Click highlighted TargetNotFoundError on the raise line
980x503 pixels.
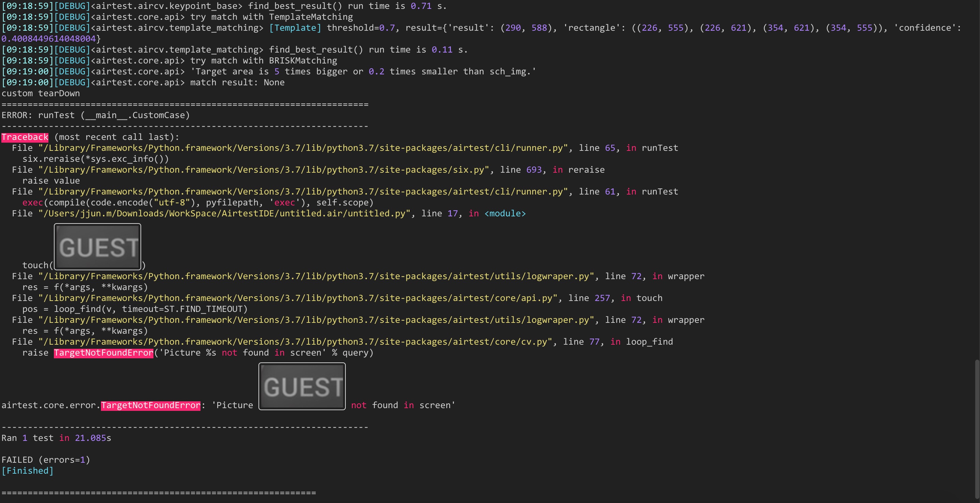click(x=103, y=353)
